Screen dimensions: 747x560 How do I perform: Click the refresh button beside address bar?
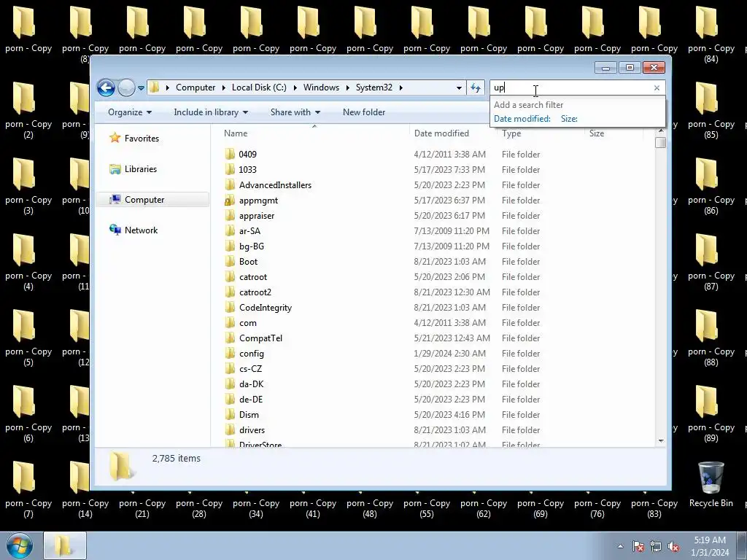tap(476, 87)
